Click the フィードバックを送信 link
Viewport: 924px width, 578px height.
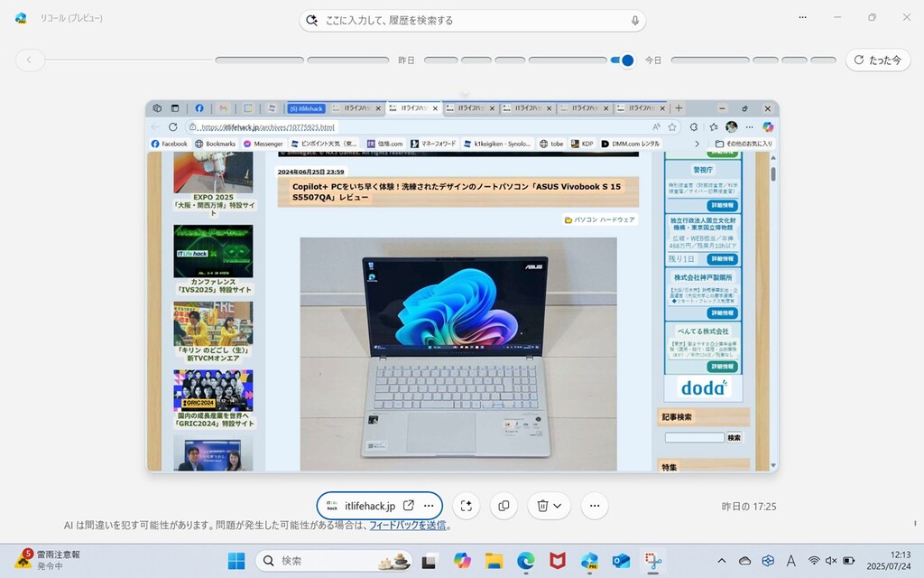(x=407, y=526)
